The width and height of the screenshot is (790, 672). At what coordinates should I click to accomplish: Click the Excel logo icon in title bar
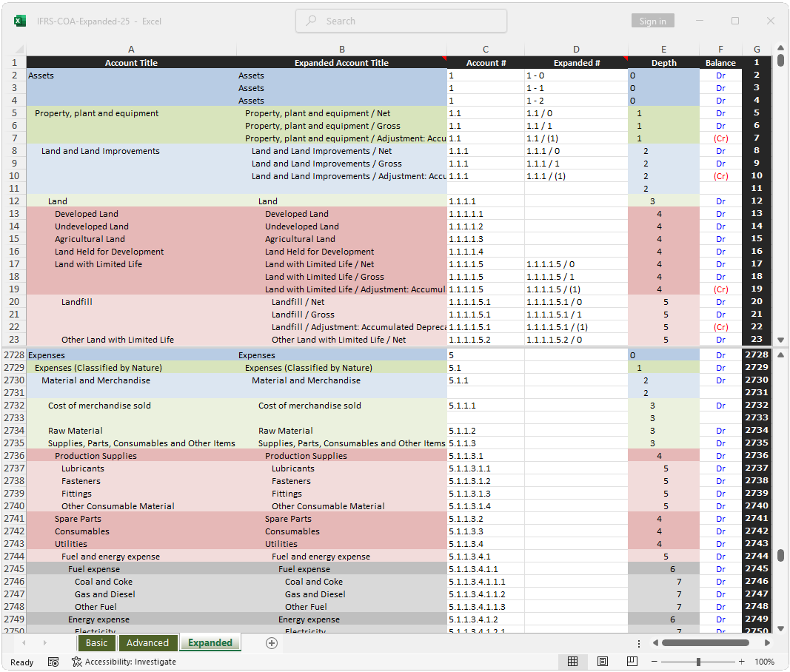click(x=20, y=21)
